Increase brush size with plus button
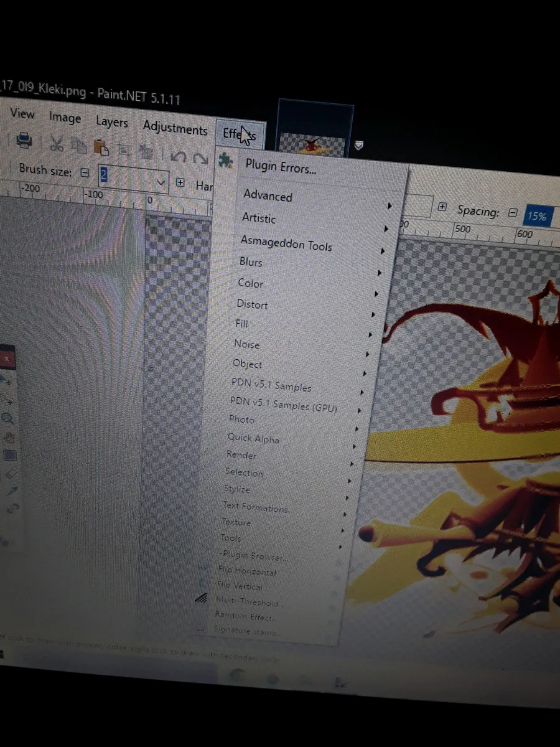Image resolution: width=560 pixels, height=747 pixels. [180, 182]
